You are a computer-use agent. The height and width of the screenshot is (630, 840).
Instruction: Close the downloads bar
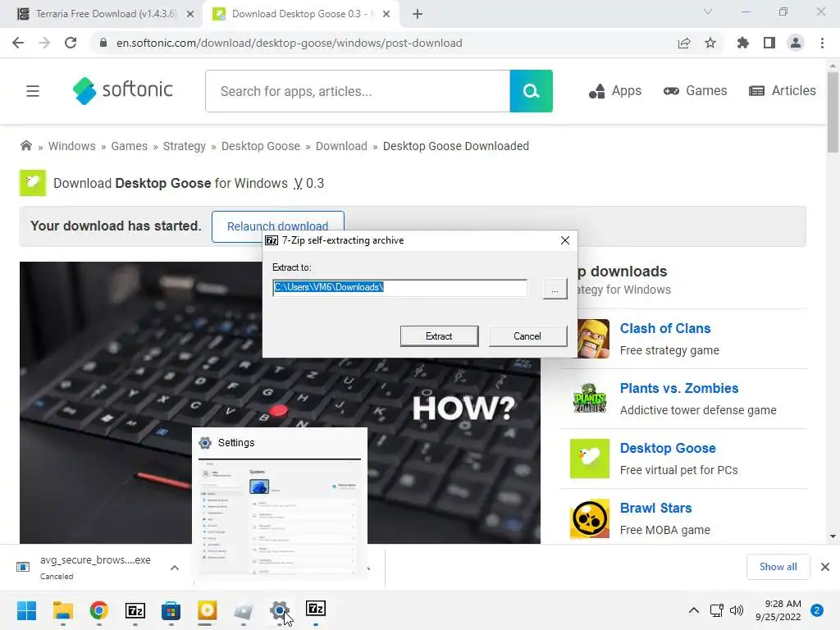[x=825, y=567]
